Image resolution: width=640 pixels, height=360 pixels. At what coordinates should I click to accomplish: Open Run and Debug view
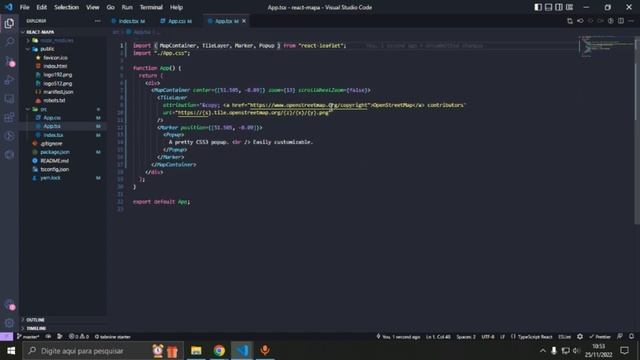(x=9, y=80)
